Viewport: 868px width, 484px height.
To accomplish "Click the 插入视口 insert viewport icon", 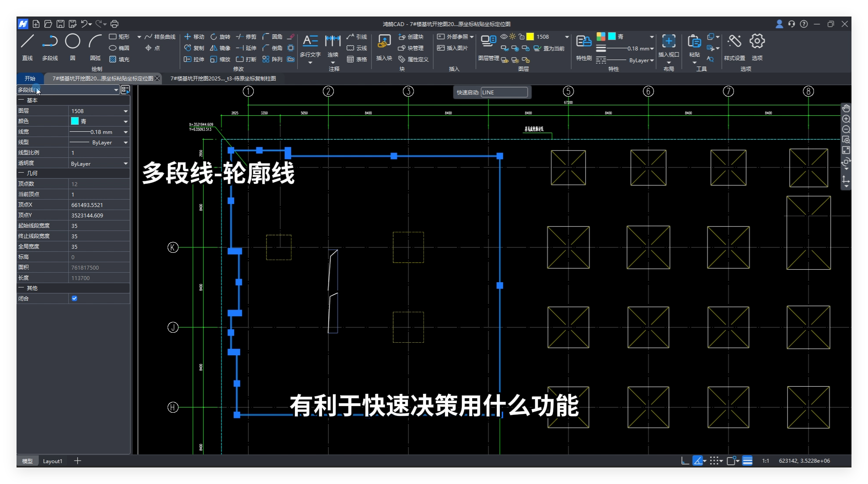I will coord(668,42).
